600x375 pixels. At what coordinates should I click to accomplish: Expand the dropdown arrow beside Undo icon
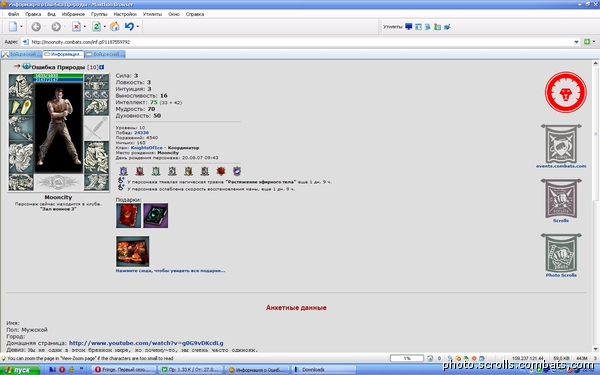[138, 27]
